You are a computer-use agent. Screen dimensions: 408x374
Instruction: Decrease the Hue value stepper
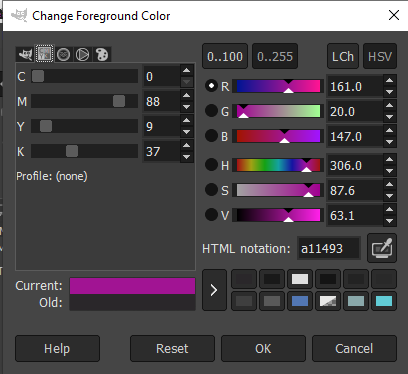pos(390,171)
